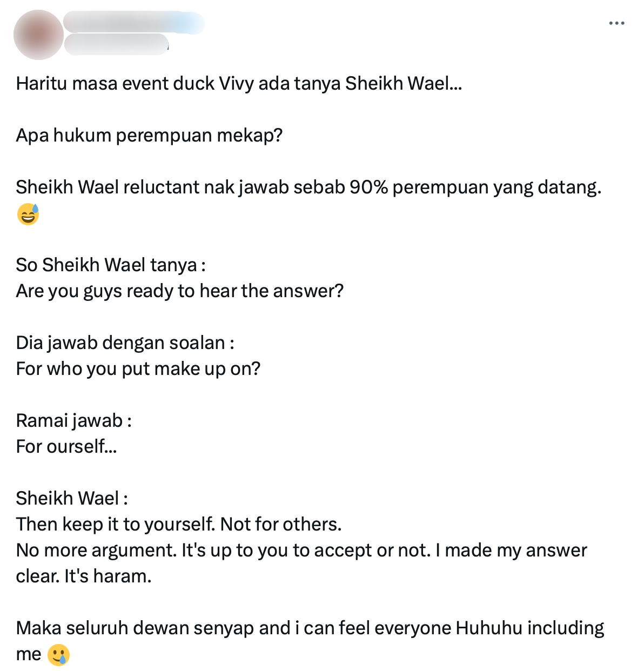Screen dimensions: 644x671
Task: Open the three-dot more options menu
Action: point(616,23)
